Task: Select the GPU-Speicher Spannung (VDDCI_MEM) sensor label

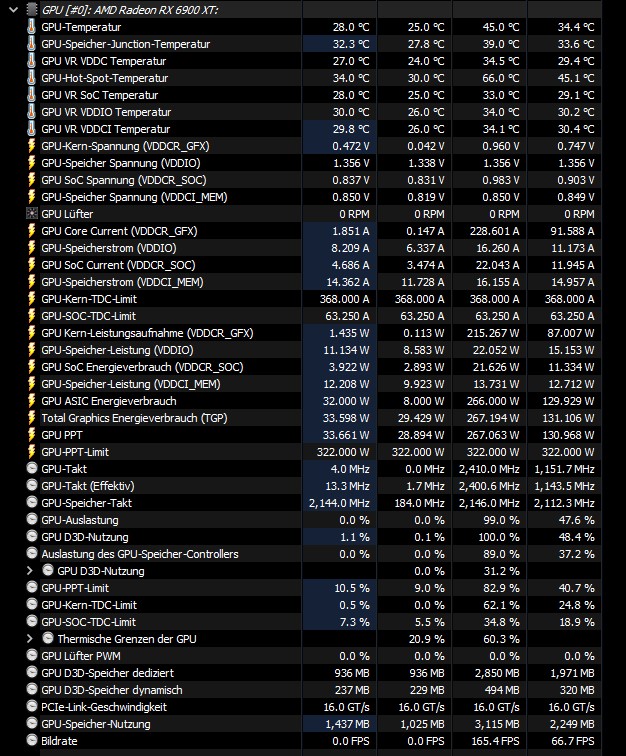Action: coord(134,197)
